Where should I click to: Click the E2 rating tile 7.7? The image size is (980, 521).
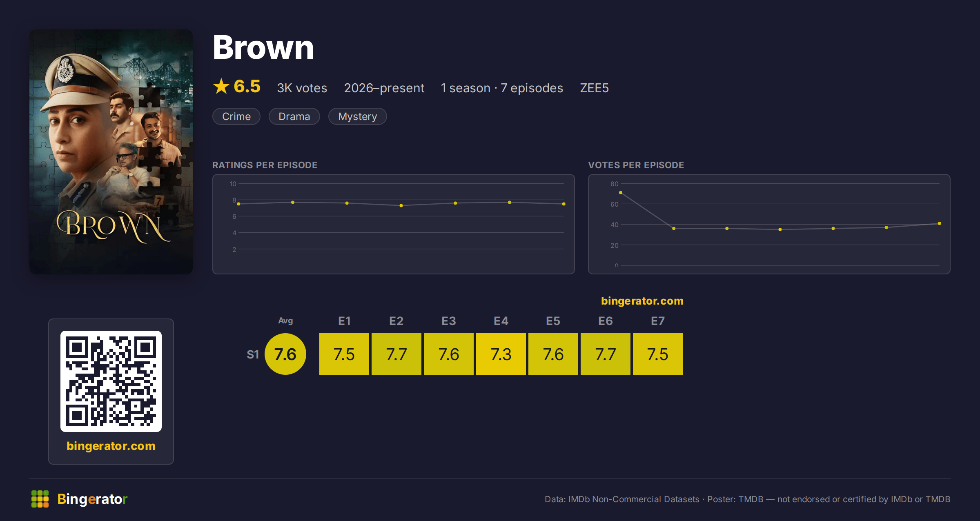[396, 354]
